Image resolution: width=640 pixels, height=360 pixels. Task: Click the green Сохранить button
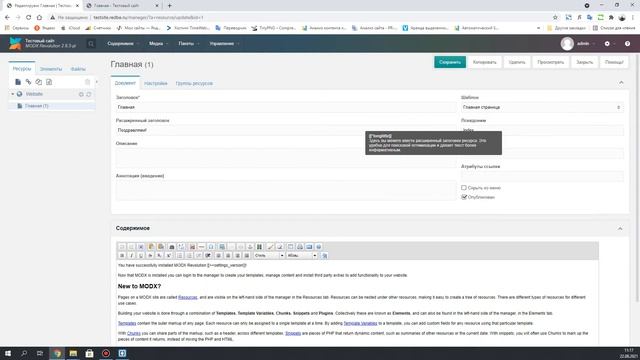tap(450, 62)
